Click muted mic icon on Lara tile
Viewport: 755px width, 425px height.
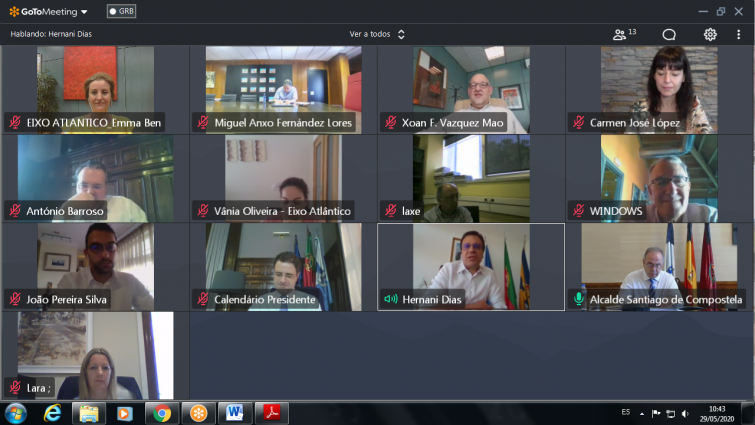[x=15, y=387]
